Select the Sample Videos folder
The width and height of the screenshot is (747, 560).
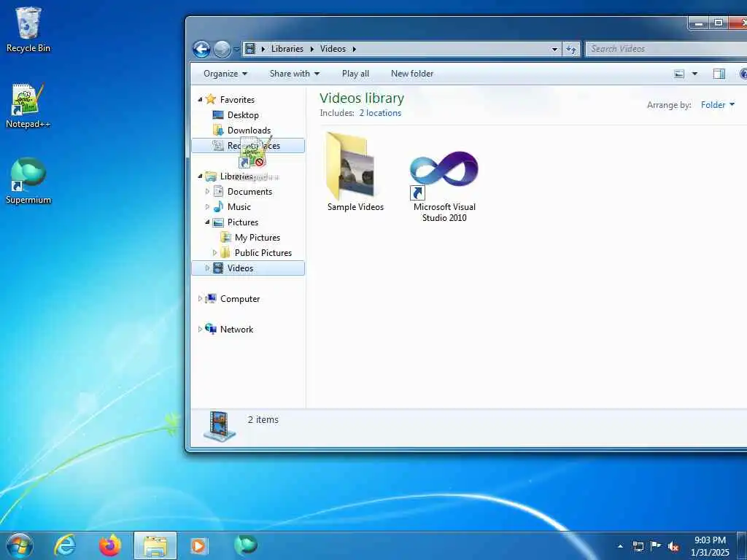[x=355, y=172]
